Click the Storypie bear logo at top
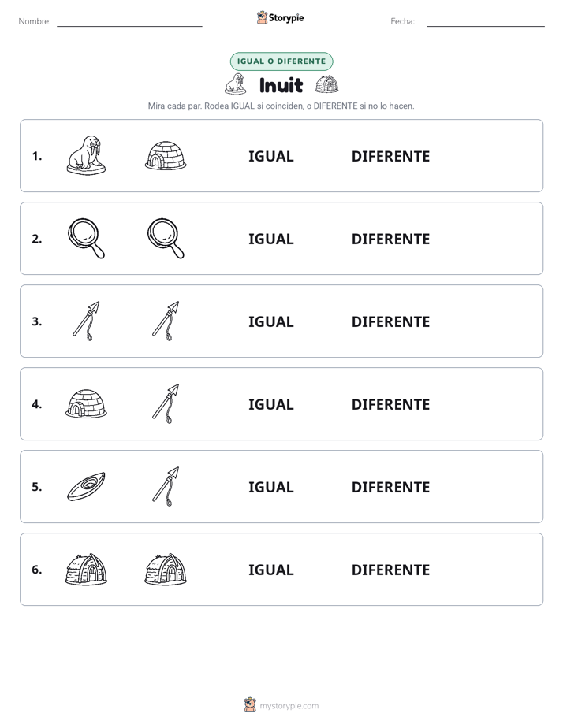The height and width of the screenshot is (728, 563). tap(263, 17)
